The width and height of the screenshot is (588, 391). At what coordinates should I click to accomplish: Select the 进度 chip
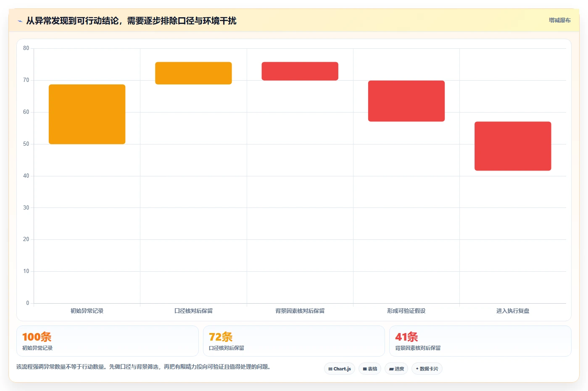tap(396, 369)
